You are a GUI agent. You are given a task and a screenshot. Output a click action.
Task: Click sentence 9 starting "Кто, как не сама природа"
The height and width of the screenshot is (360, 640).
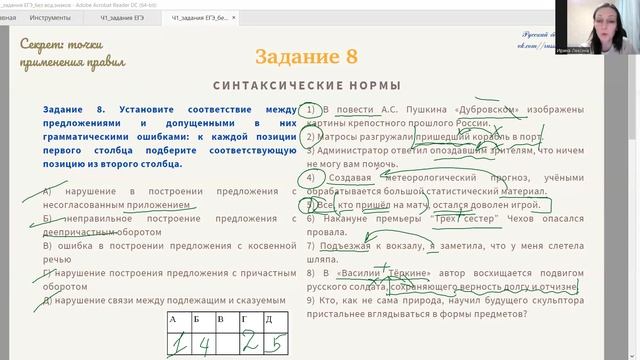(445, 307)
